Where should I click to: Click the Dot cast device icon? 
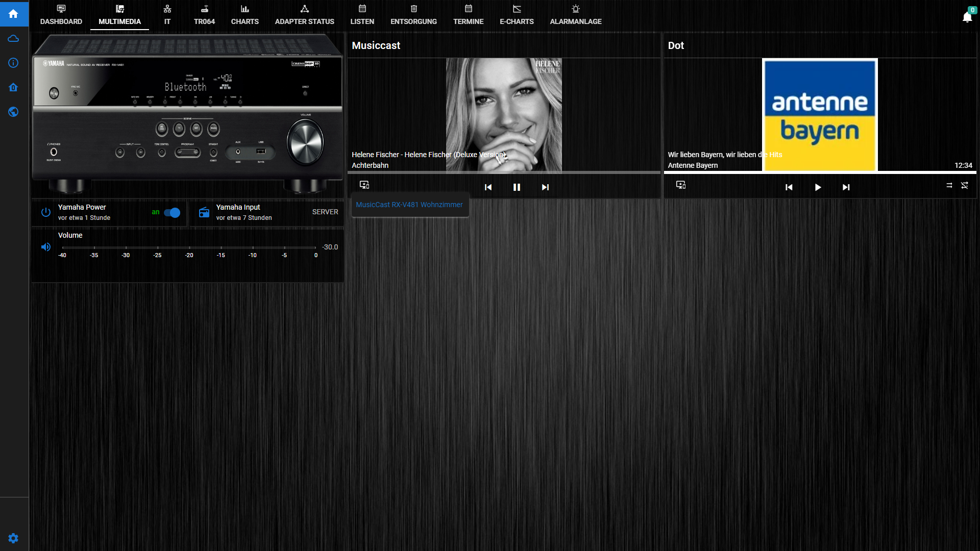[681, 185]
